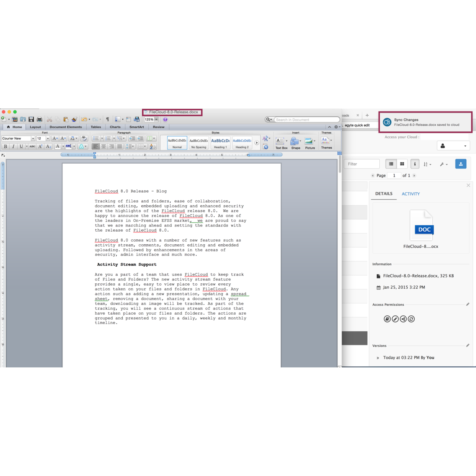Switch to grid view in FileCloud
This screenshot has width=476, height=476.
[x=402, y=164]
